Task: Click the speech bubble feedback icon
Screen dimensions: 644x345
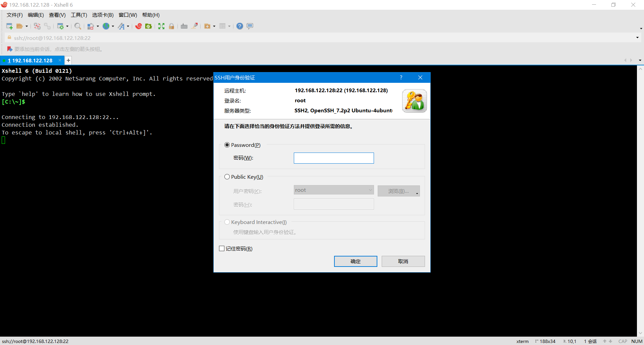Action: click(250, 26)
